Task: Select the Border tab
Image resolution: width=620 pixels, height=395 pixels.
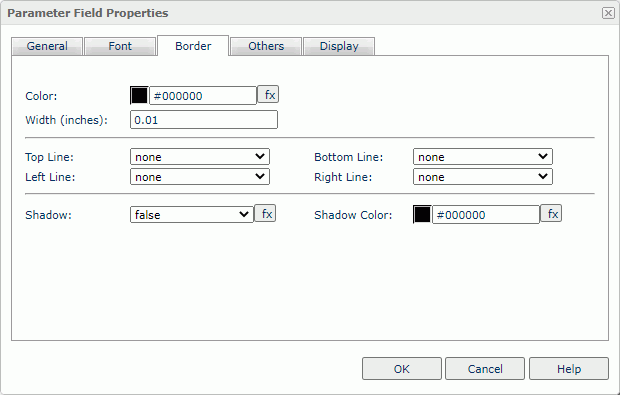Action: click(x=193, y=46)
